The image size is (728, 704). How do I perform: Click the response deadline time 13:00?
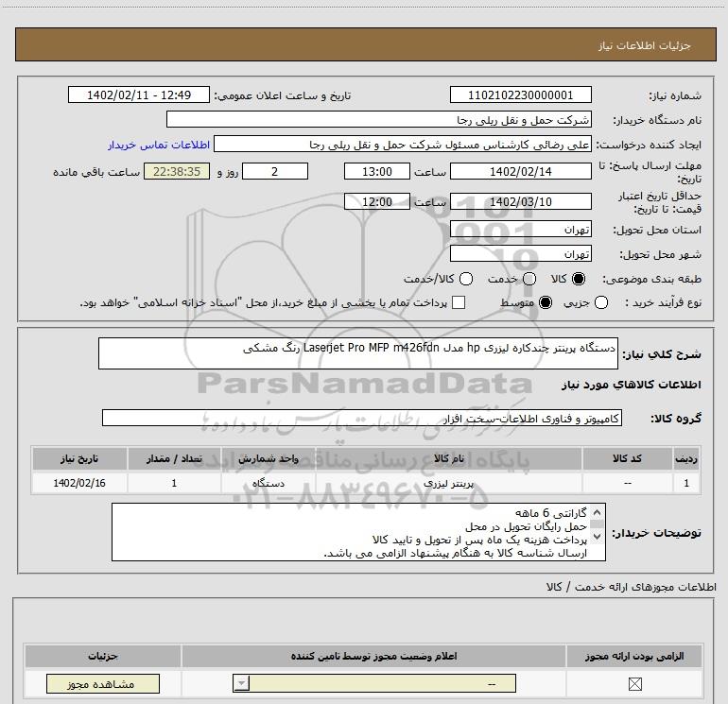coord(377,171)
